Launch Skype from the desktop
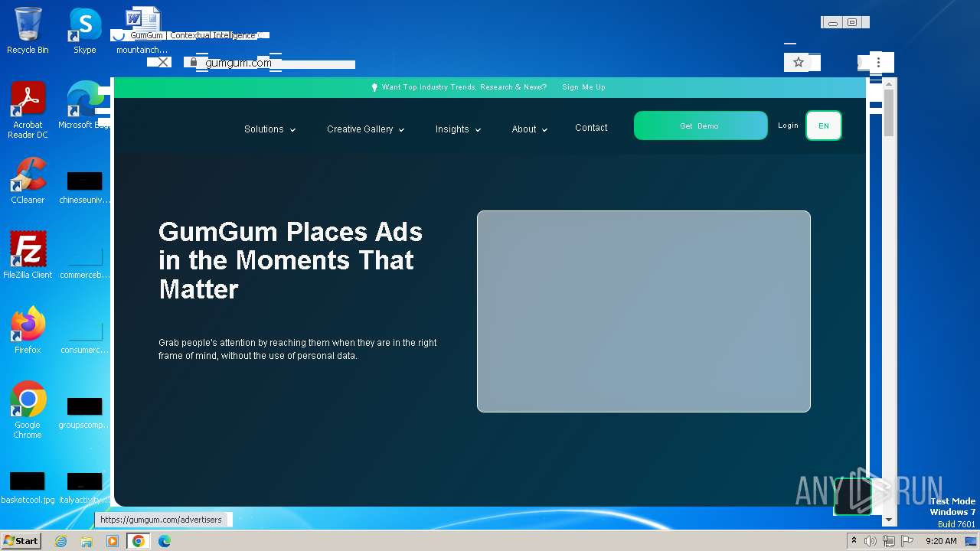Viewport: 980px width, 551px height. tap(84, 31)
